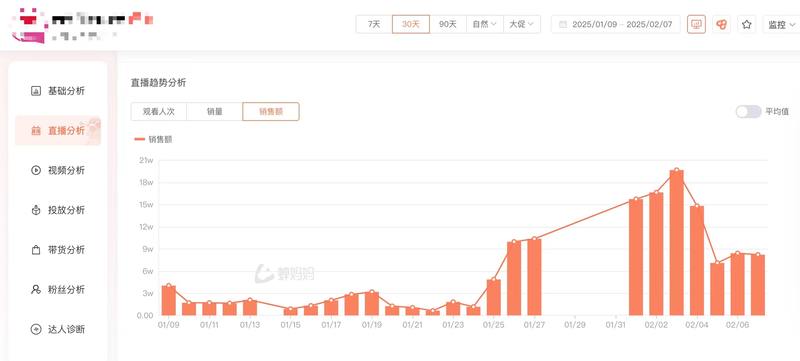This screenshot has height=361, width=800.
Task: Click the 01/19 sales bar
Action: pyautogui.click(x=372, y=303)
